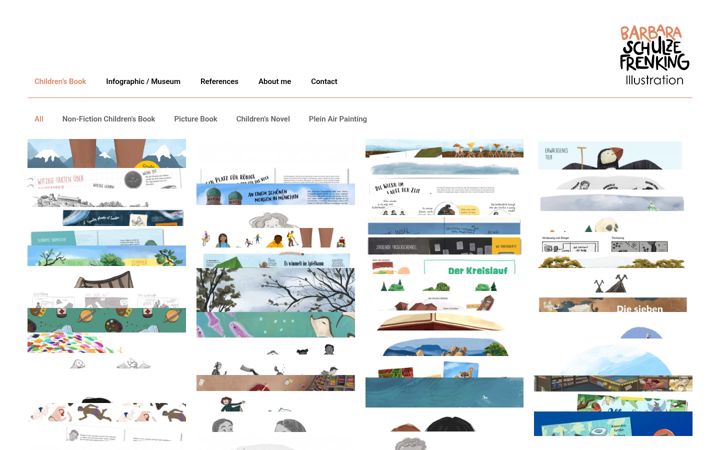Filter by Children's Novel
This screenshot has width=720, height=450.
[x=263, y=119]
